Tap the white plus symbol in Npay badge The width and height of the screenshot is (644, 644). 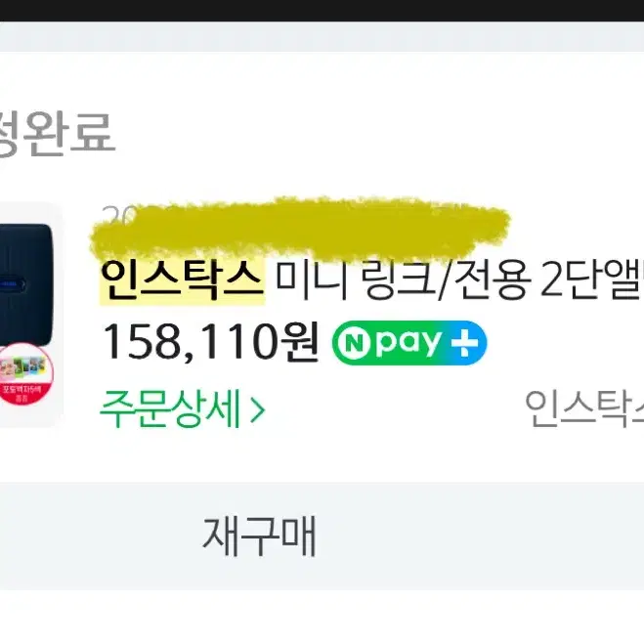tap(464, 343)
